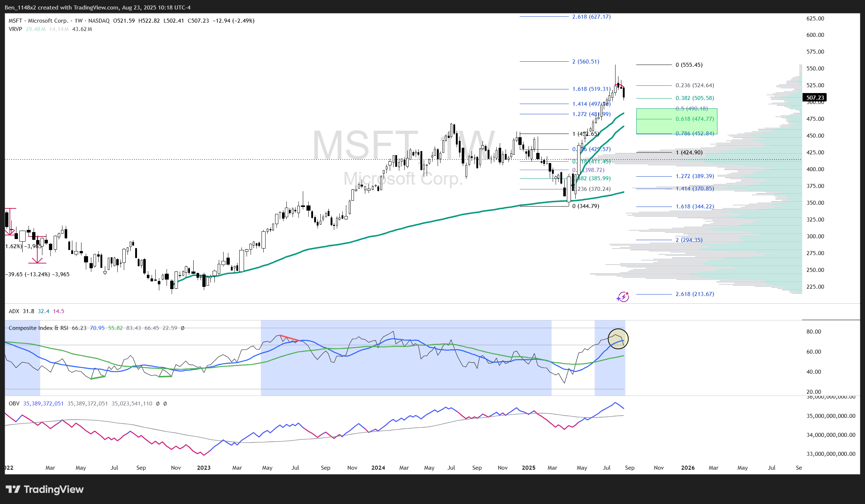This screenshot has width=865, height=504.
Task: Select the VRVP indicator legend
Action: coord(15,29)
